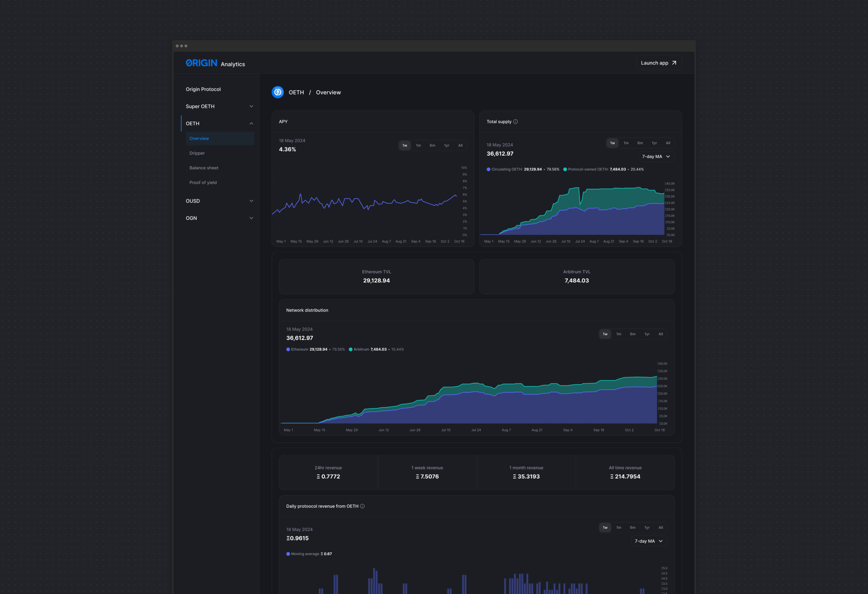Click the Arbitrum TVL card
The height and width of the screenshot is (594, 868).
pos(576,277)
